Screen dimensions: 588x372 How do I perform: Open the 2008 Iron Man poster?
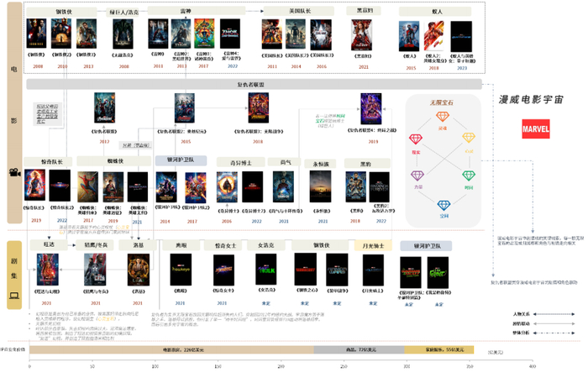[x=36, y=34]
